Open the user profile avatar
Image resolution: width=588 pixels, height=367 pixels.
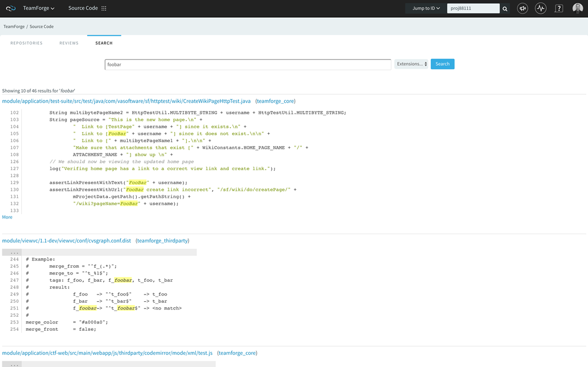coord(577,8)
